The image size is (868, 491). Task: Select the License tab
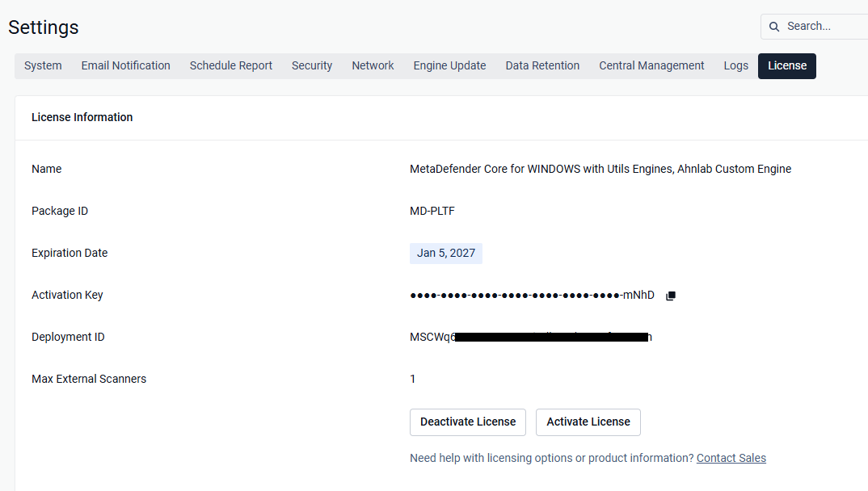click(786, 65)
